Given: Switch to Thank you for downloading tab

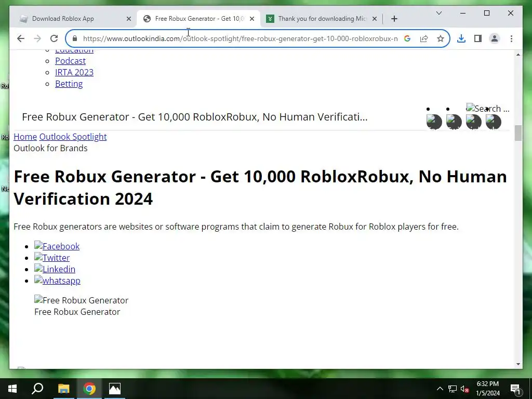Looking at the screenshot, I should (322, 19).
